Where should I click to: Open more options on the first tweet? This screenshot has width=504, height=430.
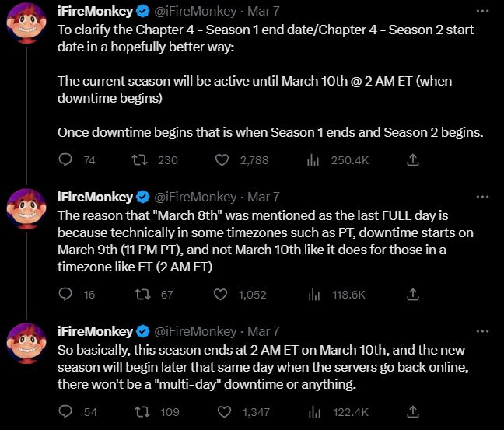pyautogui.click(x=482, y=11)
